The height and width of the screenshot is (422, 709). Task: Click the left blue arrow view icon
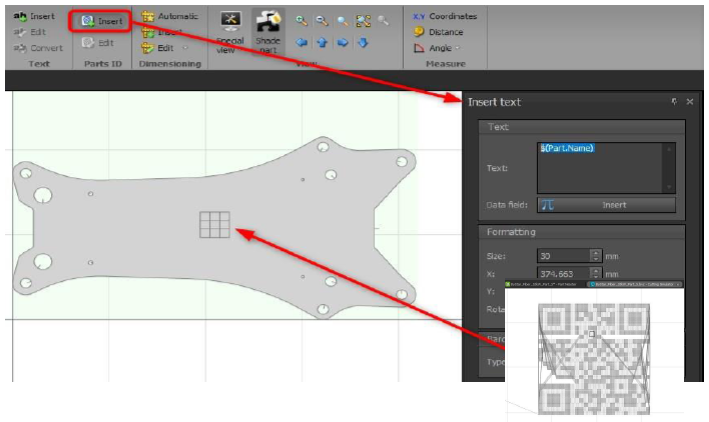(301, 43)
